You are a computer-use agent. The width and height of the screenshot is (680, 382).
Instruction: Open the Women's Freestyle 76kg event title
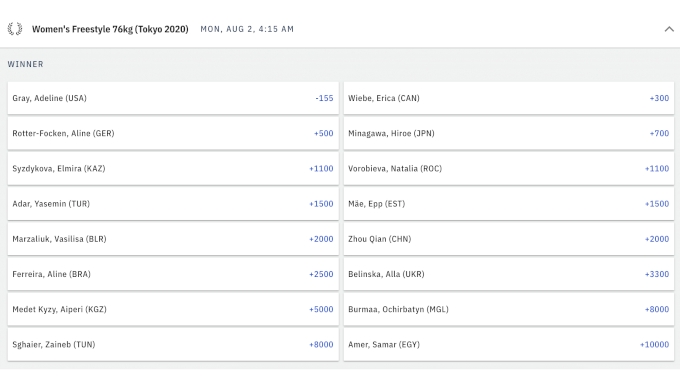coord(110,29)
